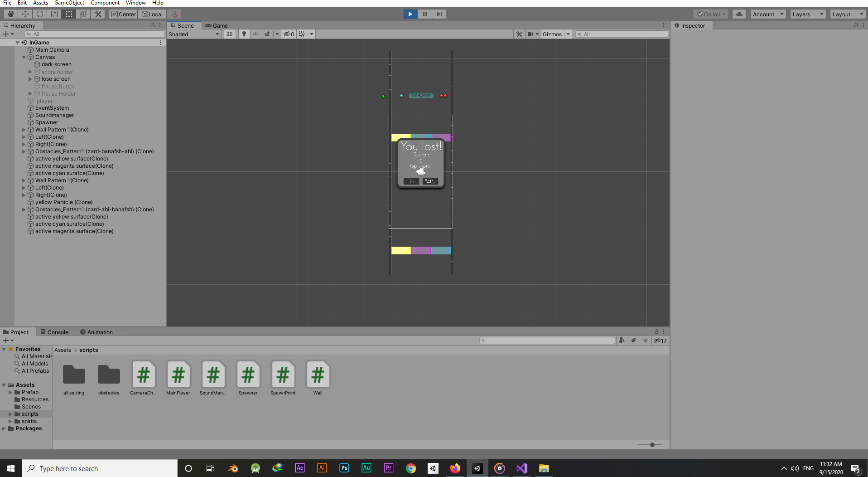This screenshot has width=868, height=477.
Task: Open search by type filter in Project
Action: pos(622,341)
